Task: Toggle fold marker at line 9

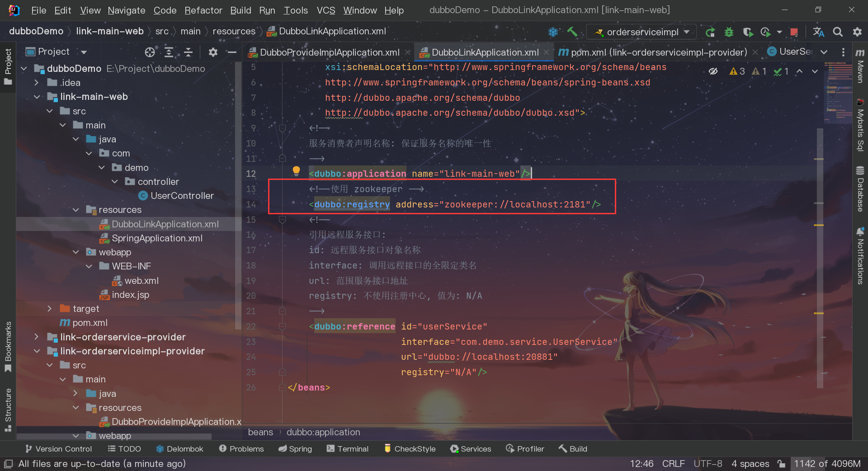Action: pos(282,128)
